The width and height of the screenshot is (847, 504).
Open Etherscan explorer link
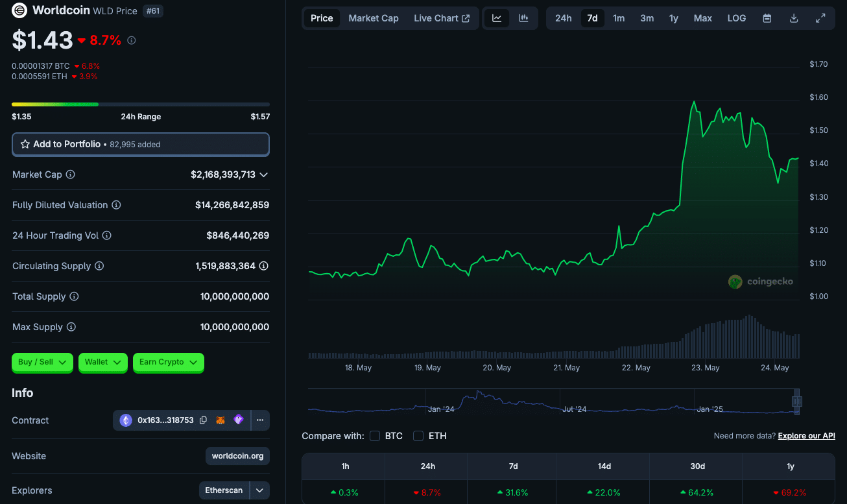(224, 490)
